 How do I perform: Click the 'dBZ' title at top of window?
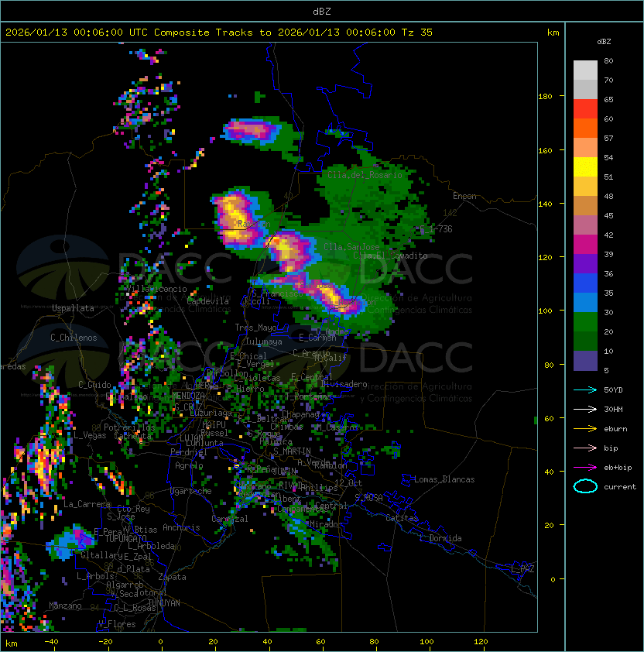click(x=322, y=11)
